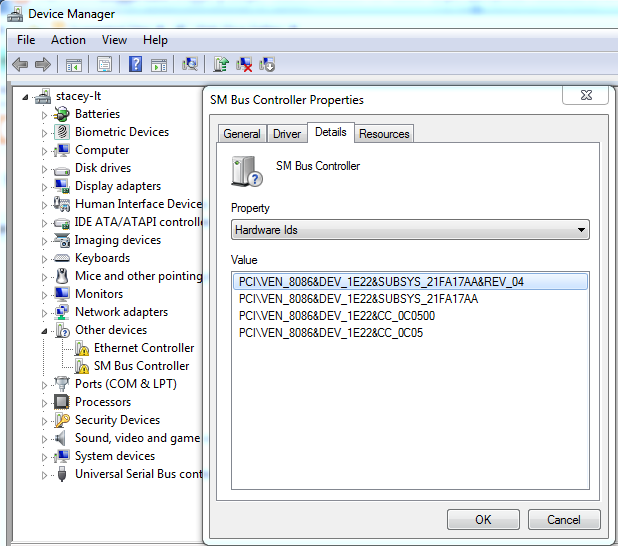Toggle the console tree pane icon
Image resolution: width=618 pixels, height=546 pixels.
pyautogui.click(x=74, y=65)
